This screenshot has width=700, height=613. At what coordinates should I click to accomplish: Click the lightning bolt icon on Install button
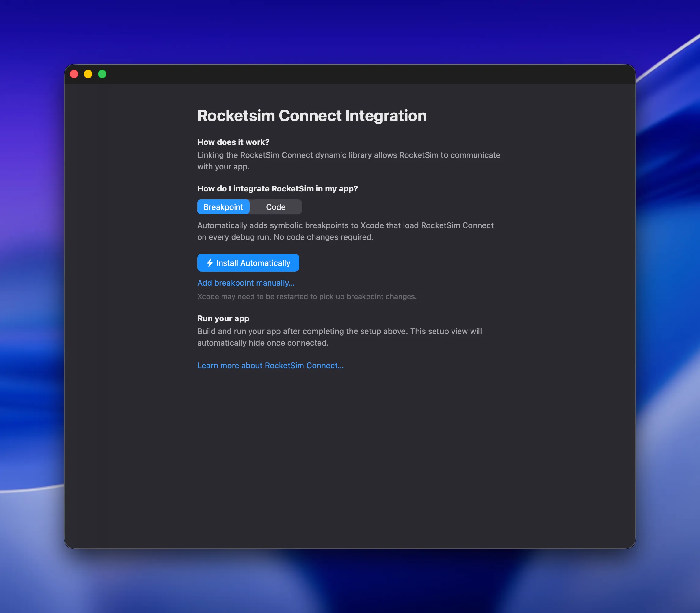[x=210, y=263]
